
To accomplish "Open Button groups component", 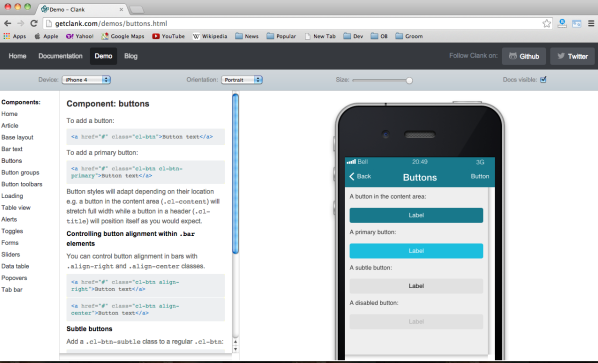I will (x=20, y=172).
